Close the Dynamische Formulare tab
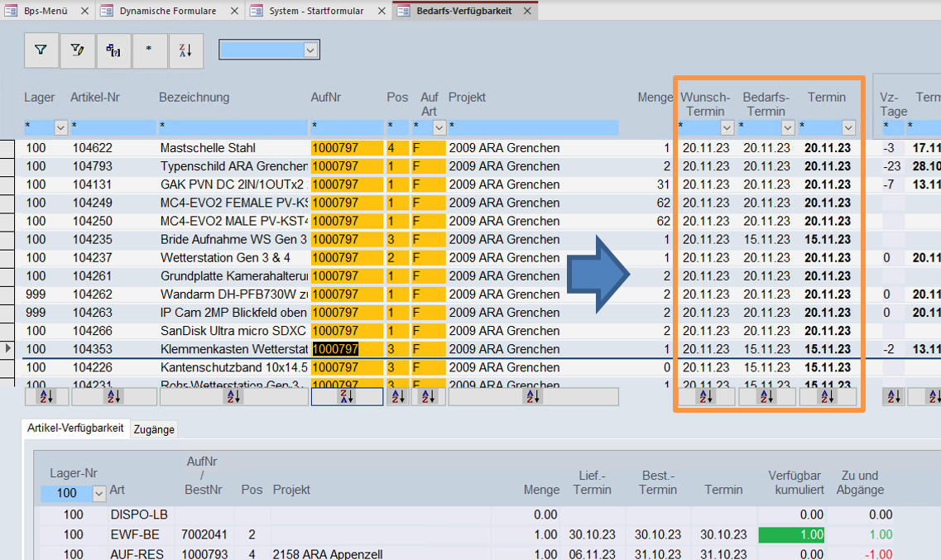941x560 pixels. pyautogui.click(x=235, y=11)
